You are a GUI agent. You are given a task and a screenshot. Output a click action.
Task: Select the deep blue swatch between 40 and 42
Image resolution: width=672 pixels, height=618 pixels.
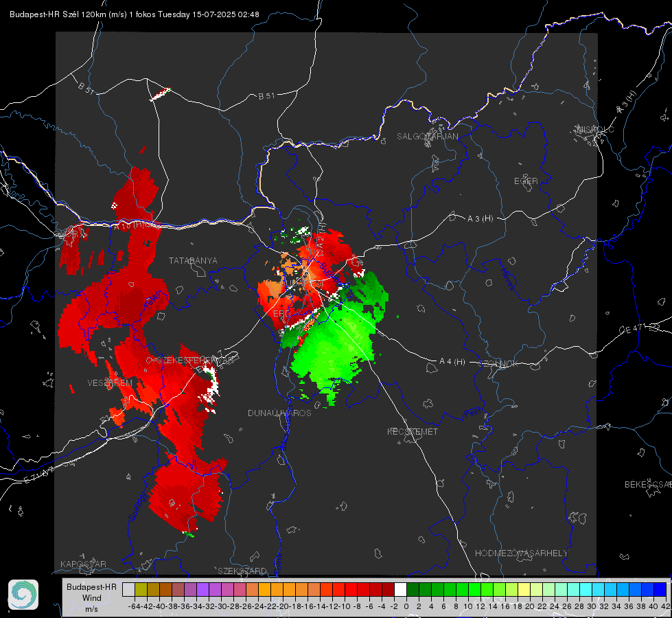(660, 589)
